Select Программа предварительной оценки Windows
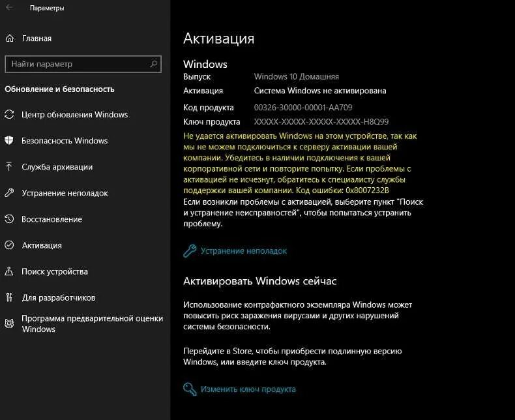The height and width of the screenshot is (420, 515). point(91,323)
